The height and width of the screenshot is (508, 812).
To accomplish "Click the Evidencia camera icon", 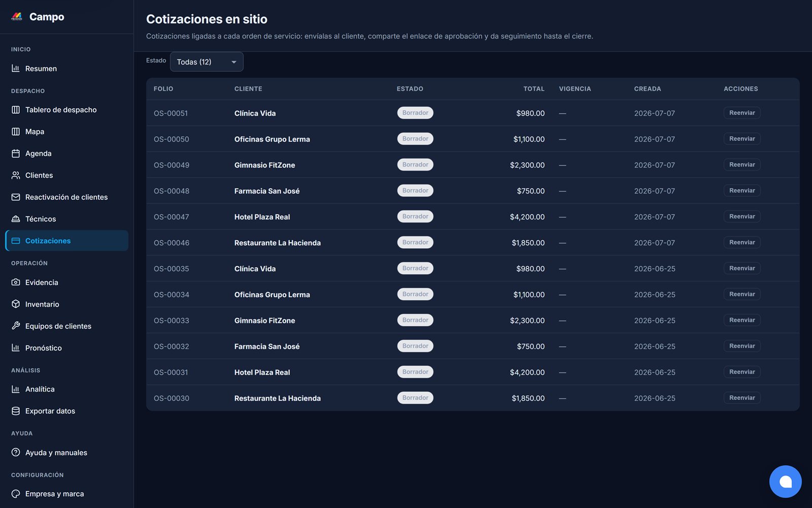I will (x=16, y=282).
